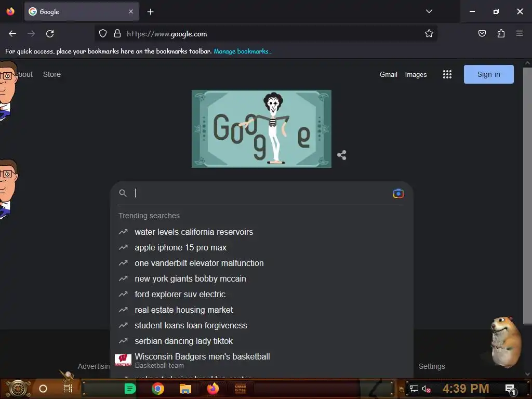Viewport: 532px width, 399px height.
Task: Pick Wisconsin Badgers men's basketball suggestion
Action: tap(261, 361)
